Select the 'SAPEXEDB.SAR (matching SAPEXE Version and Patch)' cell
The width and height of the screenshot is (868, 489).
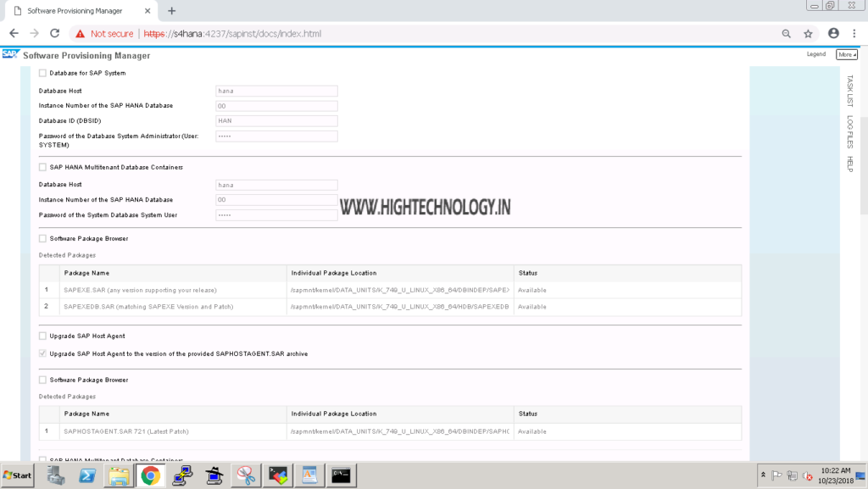(x=173, y=307)
